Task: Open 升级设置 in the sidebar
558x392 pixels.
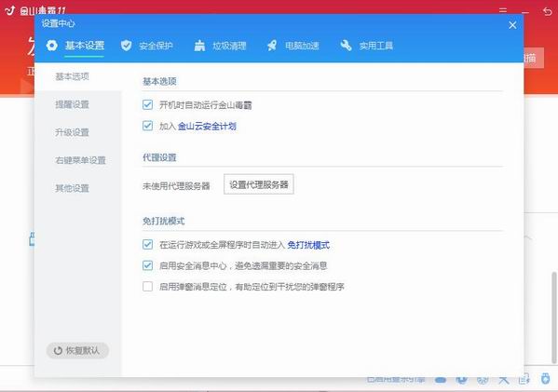Action: (72, 132)
